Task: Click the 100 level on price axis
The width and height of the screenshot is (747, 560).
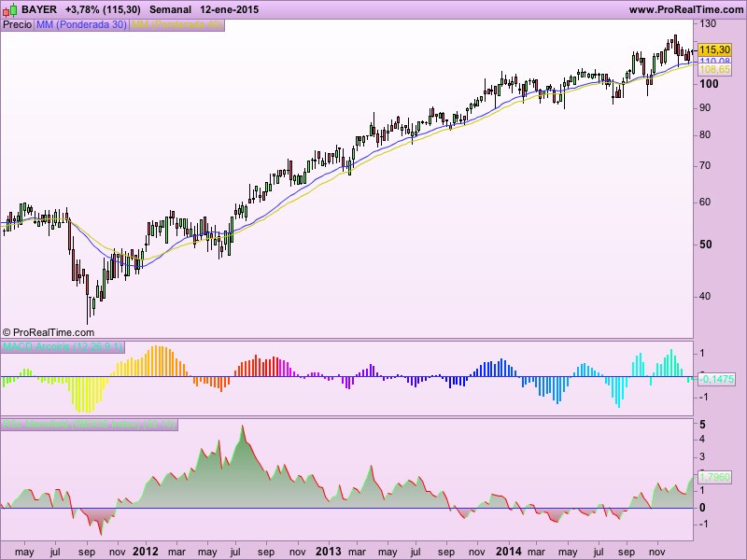Action: 709,84
